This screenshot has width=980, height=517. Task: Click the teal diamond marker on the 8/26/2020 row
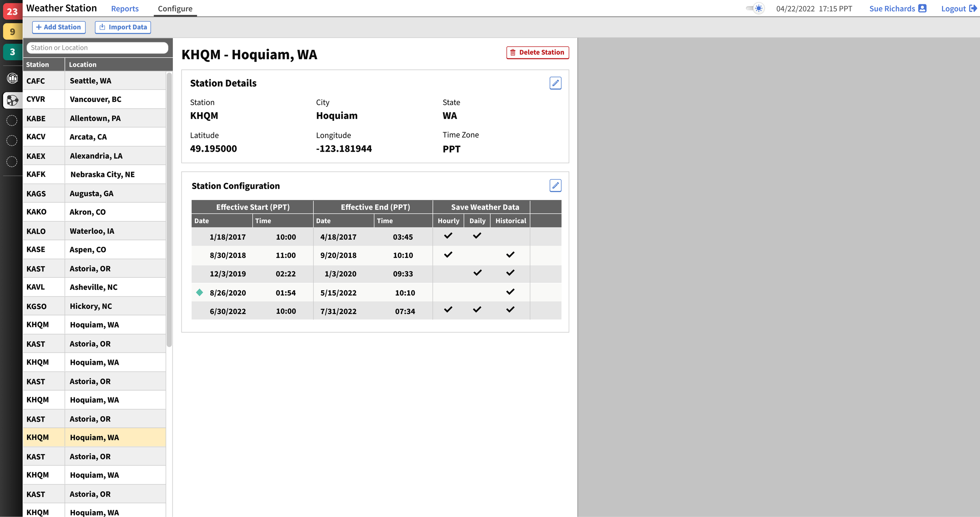tap(200, 292)
